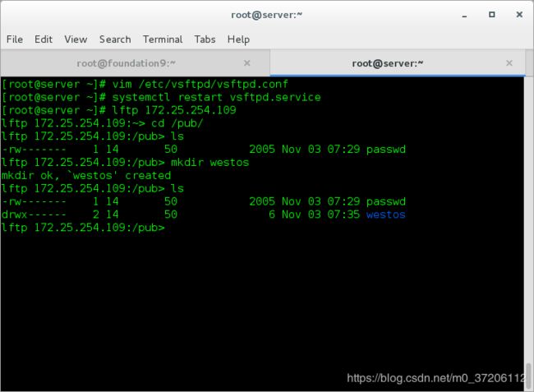Click the drwx------ permissions entry

34,214
